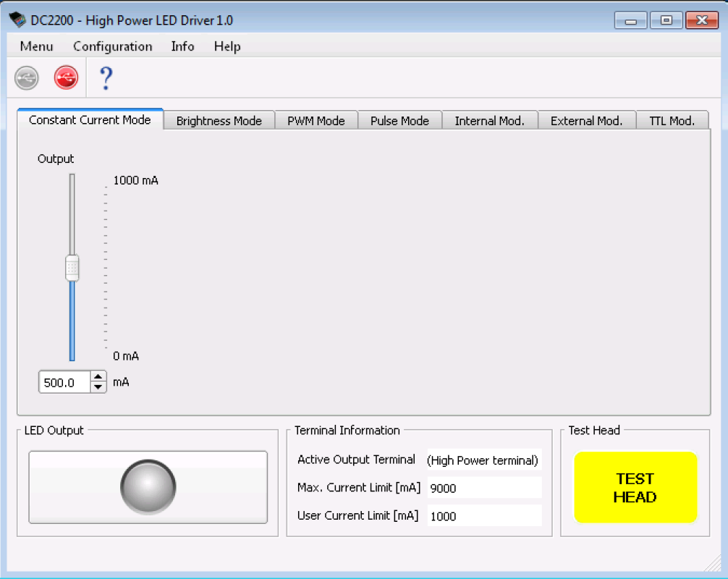This screenshot has width=728, height=579.
Task: Click the DC2200 application icon in title bar
Action: (17, 20)
